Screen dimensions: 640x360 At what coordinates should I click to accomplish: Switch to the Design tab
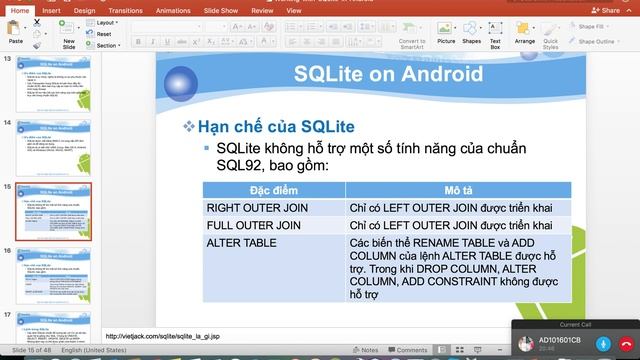click(84, 11)
